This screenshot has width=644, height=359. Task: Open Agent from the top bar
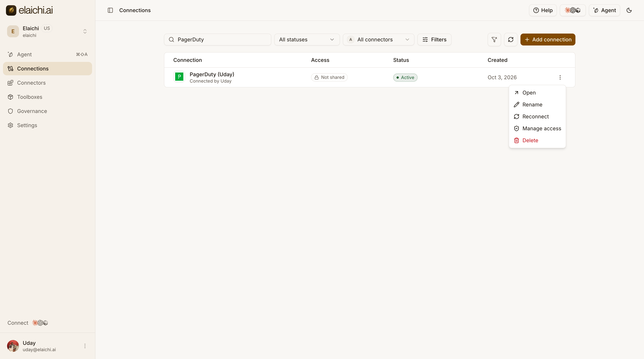pos(604,10)
